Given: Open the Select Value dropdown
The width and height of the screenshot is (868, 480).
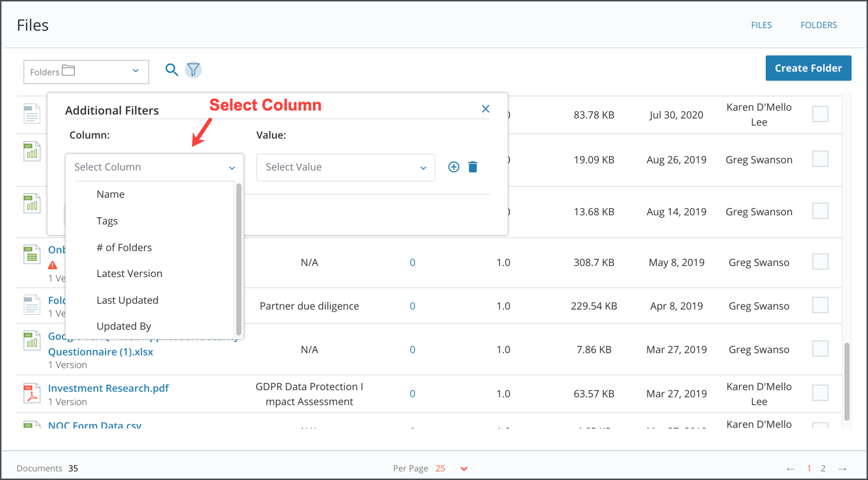Looking at the screenshot, I should tap(346, 167).
